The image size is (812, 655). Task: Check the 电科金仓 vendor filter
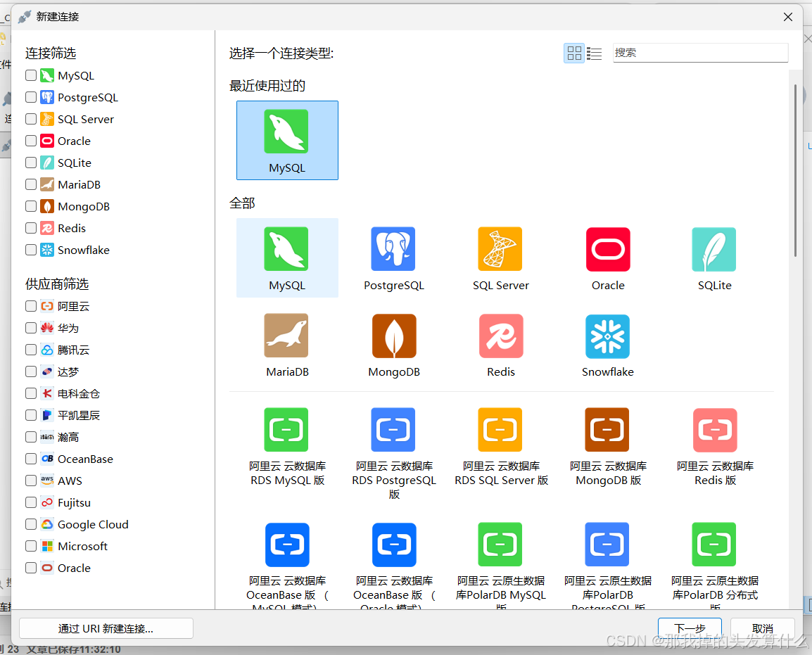(x=31, y=393)
